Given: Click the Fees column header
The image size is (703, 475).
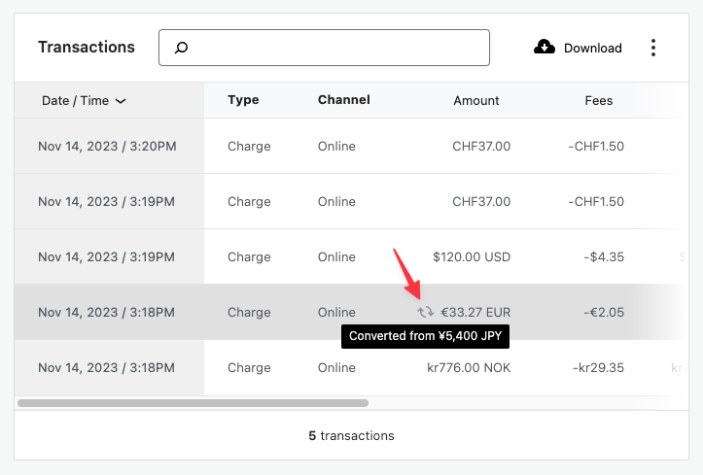Looking at the screenshot, I should 599,100.
